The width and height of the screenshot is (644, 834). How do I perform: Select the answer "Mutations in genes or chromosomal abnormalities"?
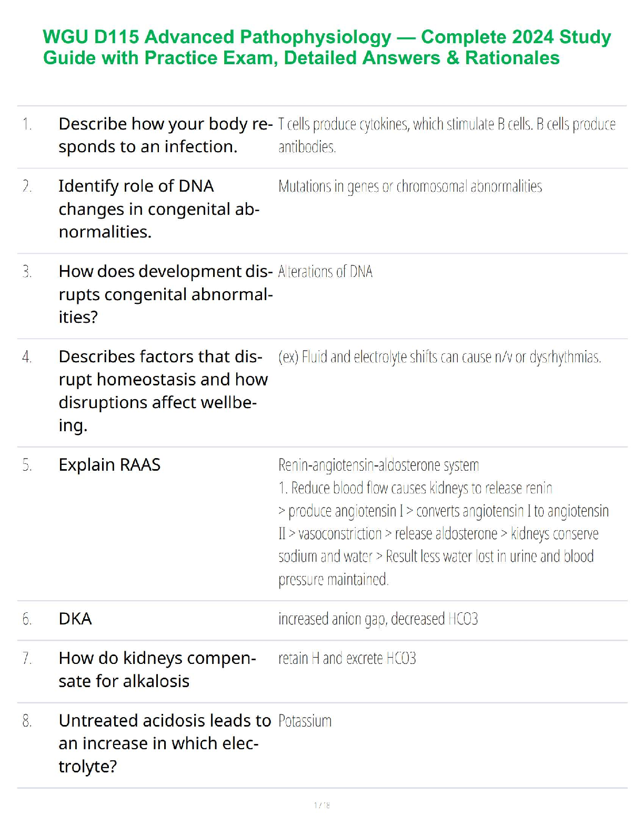click(410, 186)
